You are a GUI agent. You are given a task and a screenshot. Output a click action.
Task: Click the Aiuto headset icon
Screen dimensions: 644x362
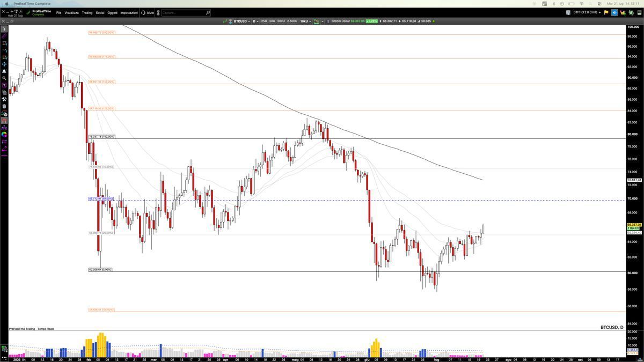coord(143,12)
